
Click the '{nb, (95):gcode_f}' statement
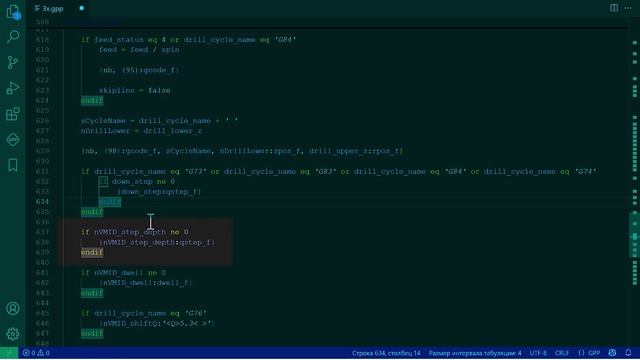pos(139,70)
